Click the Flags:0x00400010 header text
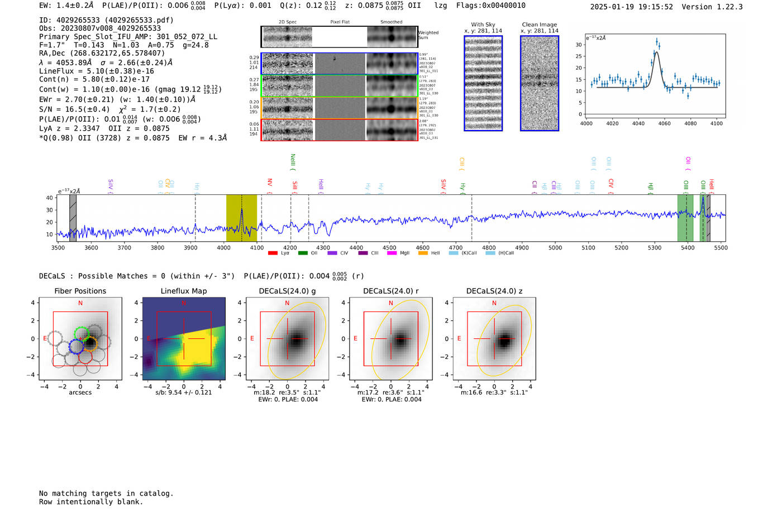Screen dimensions: 782x532 point(490,6)
